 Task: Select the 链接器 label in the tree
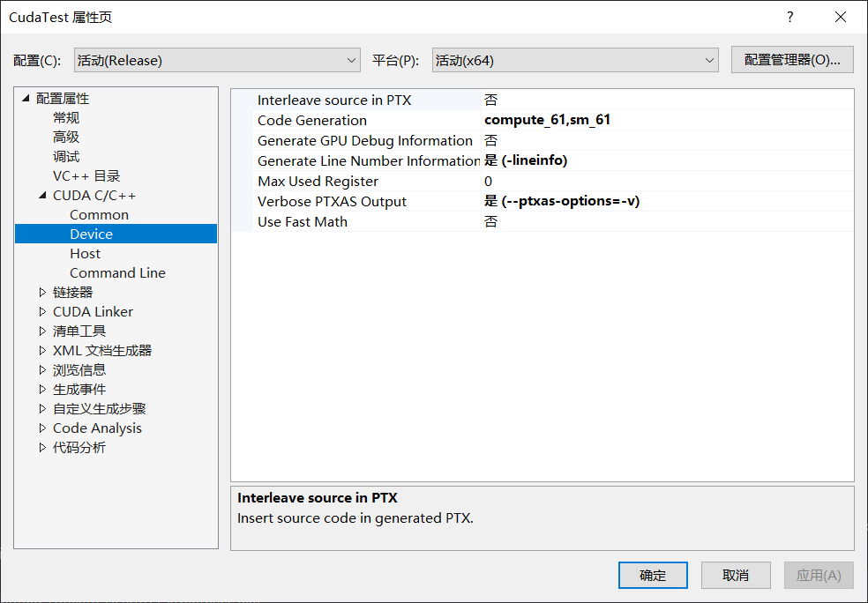72,292
